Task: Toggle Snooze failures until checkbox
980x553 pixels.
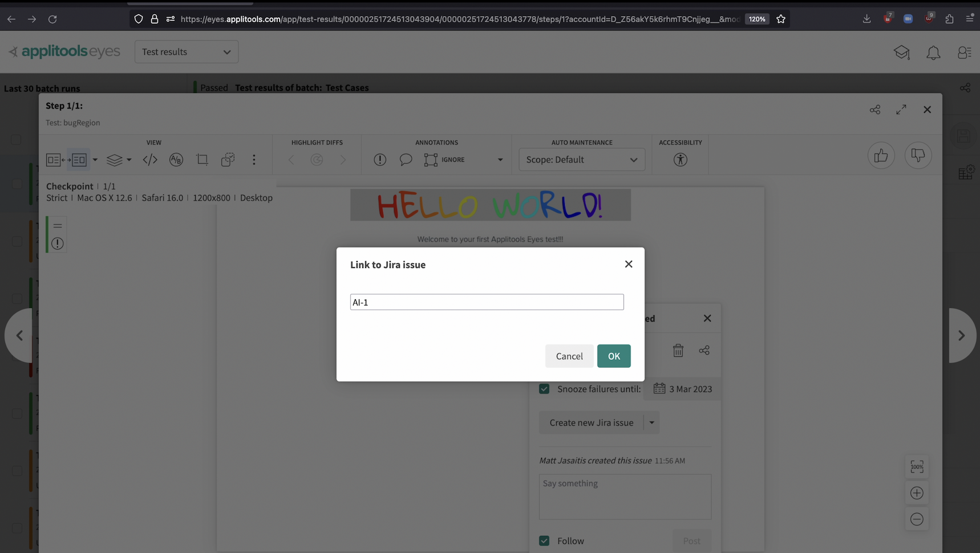Action: (x=544, y=389)
